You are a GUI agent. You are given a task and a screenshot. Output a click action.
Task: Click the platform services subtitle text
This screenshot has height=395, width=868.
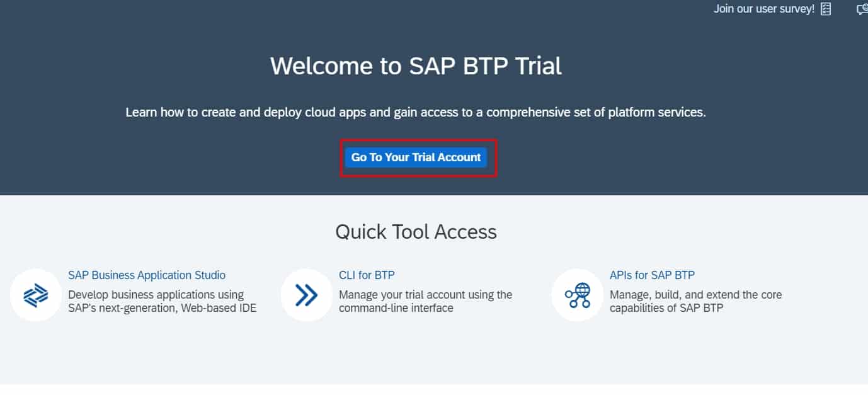coord(416,112)
